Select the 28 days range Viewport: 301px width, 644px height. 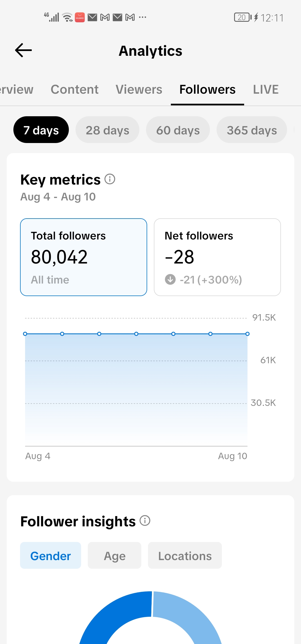pyautogui.click(x=107, y=130)
